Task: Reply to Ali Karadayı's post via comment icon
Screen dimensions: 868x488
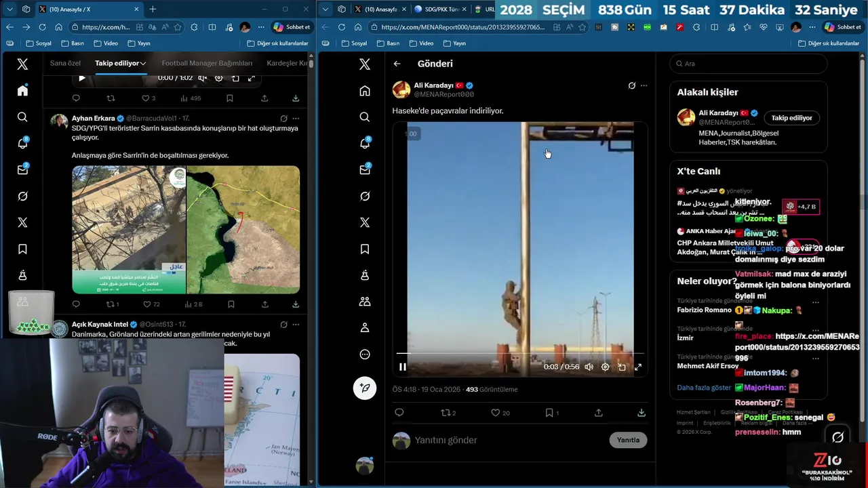Action: pos(399,412)
